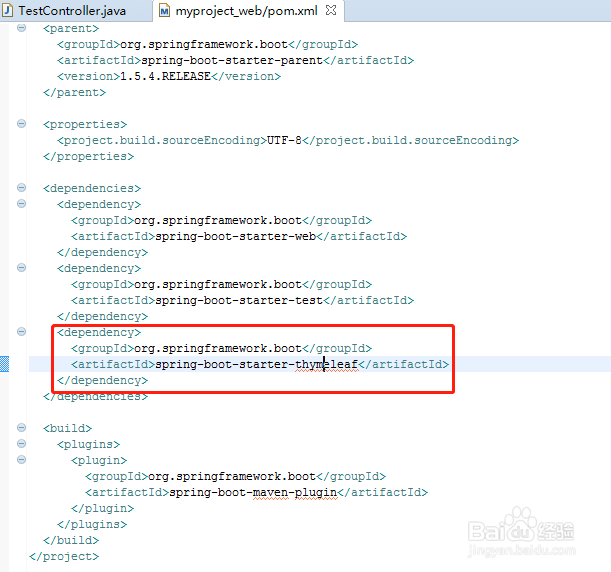Image resolution: width=611 pixels, height=572 pixels.
Task: Click the closing </plugins> tag
Action: tap(92, 524)
